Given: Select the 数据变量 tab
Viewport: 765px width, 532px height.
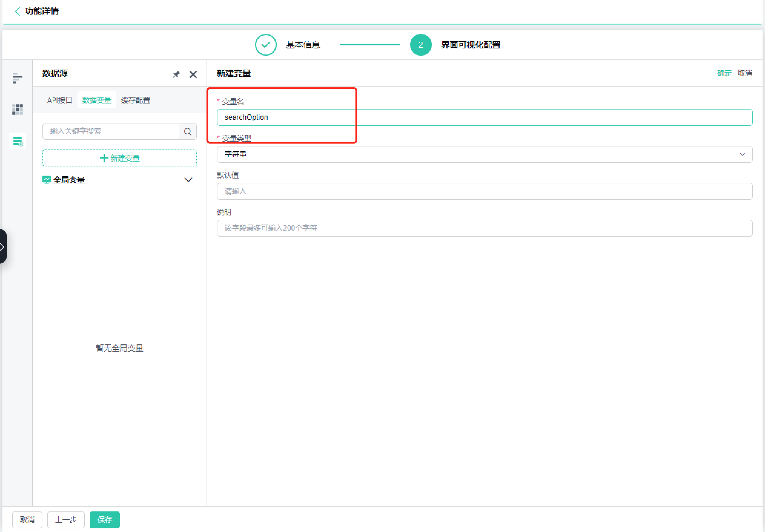Looking at the screenshot, I should tap(97, 100).
